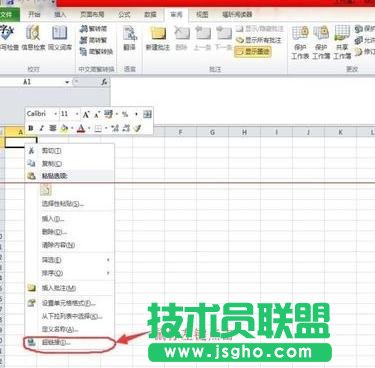This screenshot has width=375, height=368.
Task: Switch to Page Layout (页面布局) tab
Action: [x=92, y=14]
